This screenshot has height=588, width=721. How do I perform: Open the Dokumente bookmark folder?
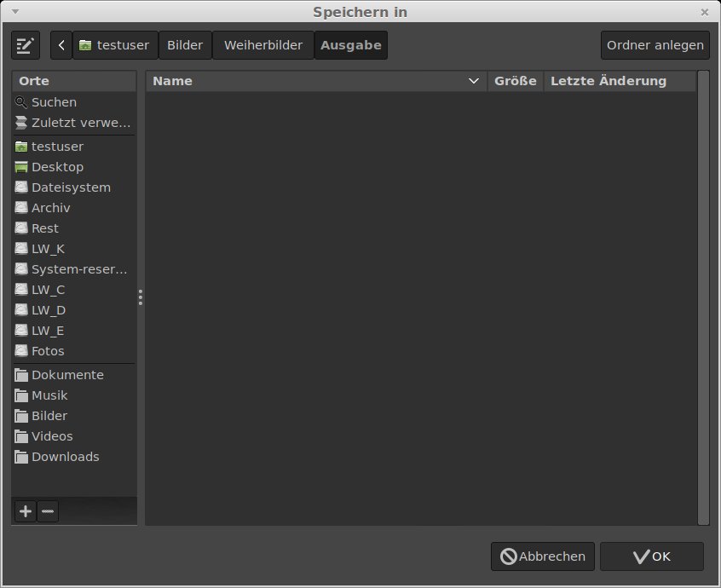(74, 375)
